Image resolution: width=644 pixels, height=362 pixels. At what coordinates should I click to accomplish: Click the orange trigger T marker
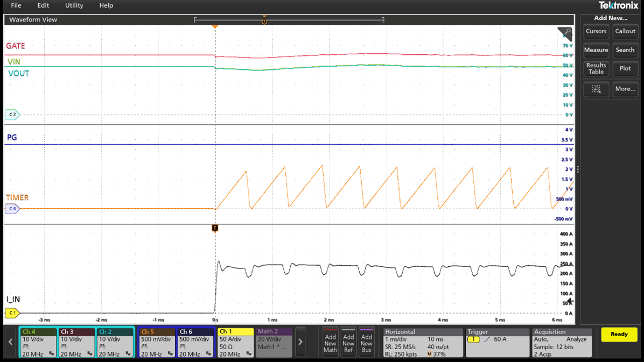point(215,228)
